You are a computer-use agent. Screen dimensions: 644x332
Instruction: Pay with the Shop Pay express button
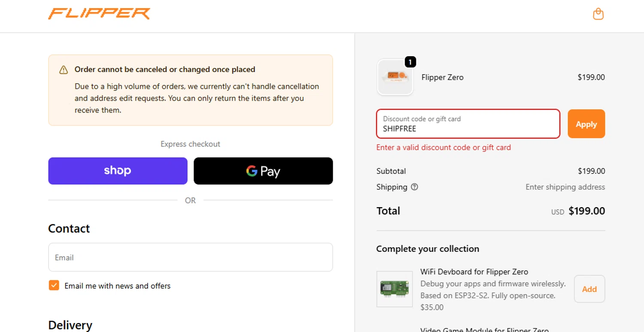(x=118, y=171)
